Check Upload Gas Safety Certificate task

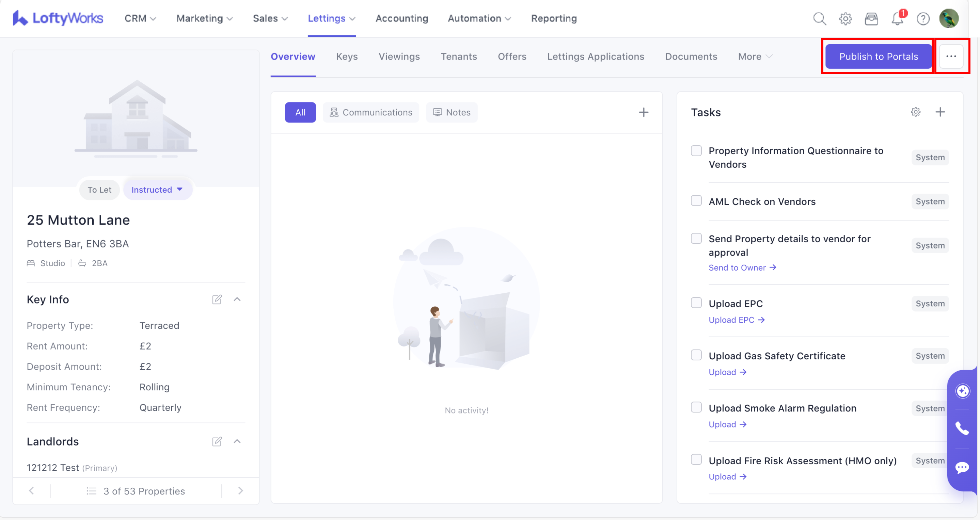[696, 355]
